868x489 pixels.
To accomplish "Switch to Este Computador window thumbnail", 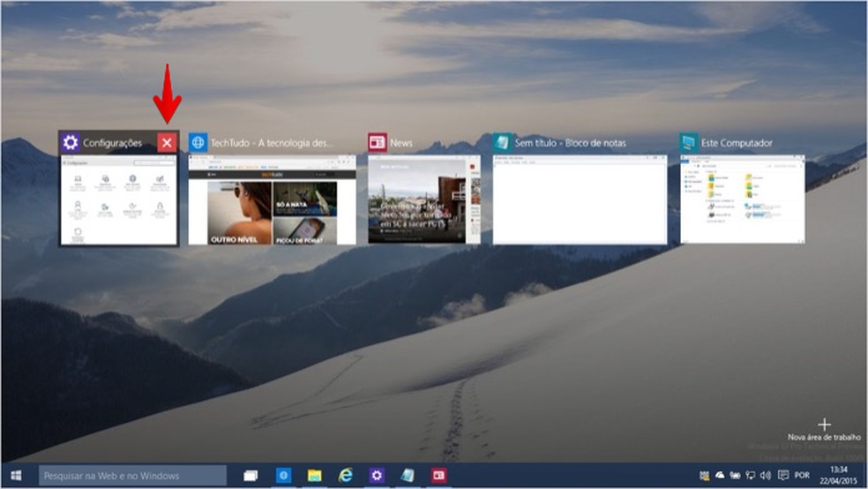I will pos(743,199).
